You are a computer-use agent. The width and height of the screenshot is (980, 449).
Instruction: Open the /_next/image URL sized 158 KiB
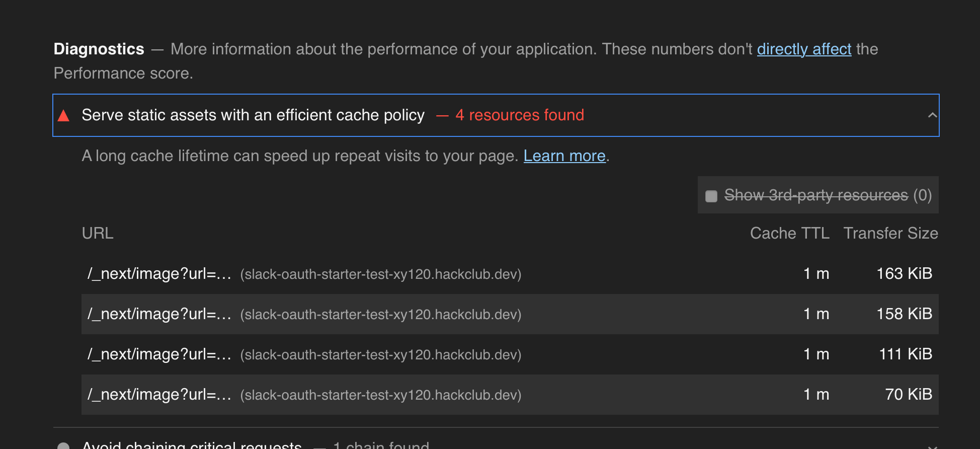[x=159, y=314]
